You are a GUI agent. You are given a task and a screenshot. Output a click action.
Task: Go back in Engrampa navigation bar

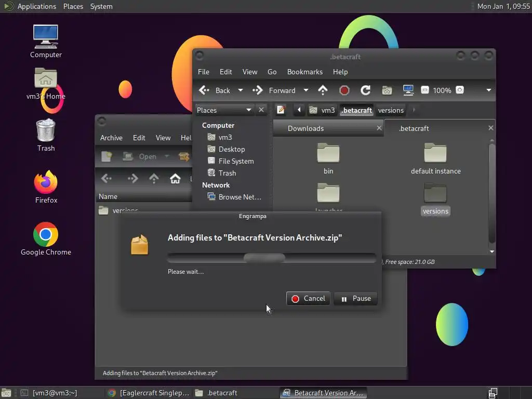107,179
